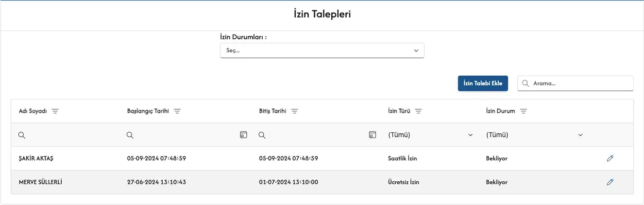The image size is (644, 205).
Task: Open calendar picker for Başlangıç Tarihi filter
Action: (x=244, y=135)
